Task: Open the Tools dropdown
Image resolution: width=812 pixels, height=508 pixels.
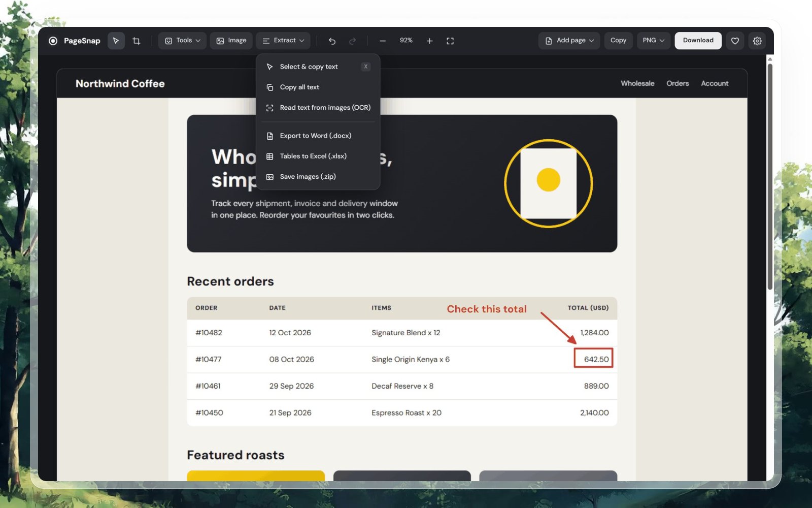Action: (182, 41)
